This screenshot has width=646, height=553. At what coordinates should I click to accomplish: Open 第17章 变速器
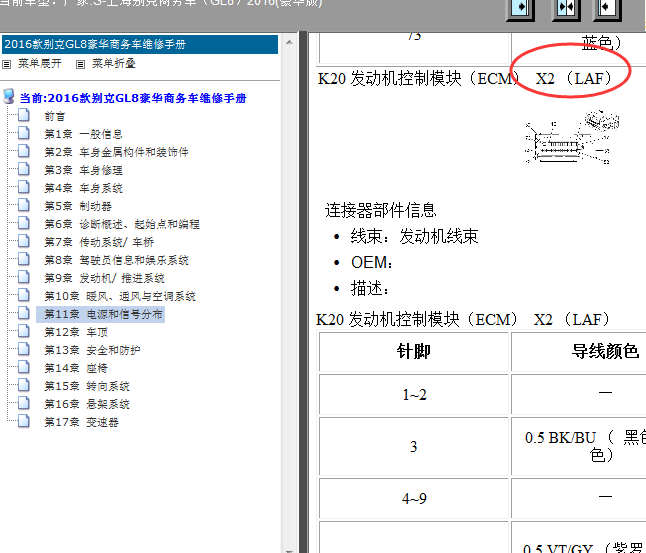pos(82,422)
